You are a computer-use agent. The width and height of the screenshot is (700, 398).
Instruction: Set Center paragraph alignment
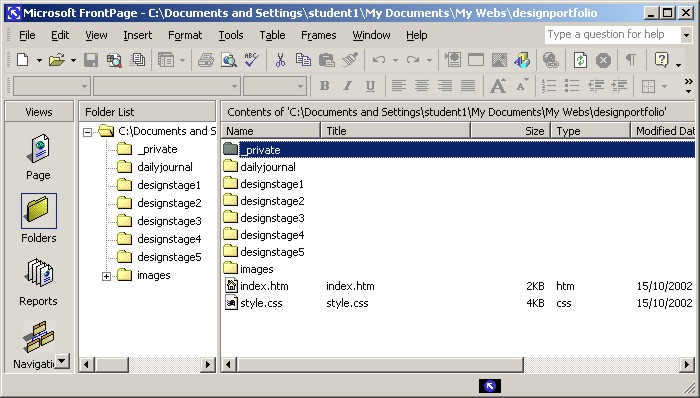(422, 86)
